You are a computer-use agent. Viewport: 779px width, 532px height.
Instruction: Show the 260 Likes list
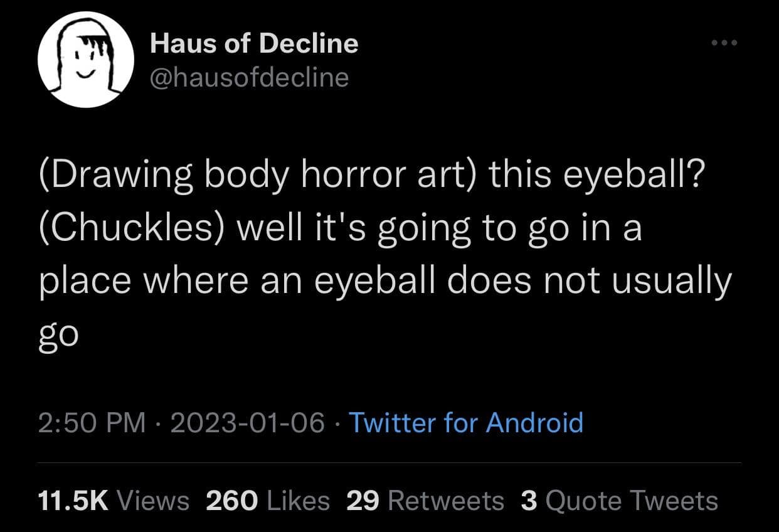[267, 501]
